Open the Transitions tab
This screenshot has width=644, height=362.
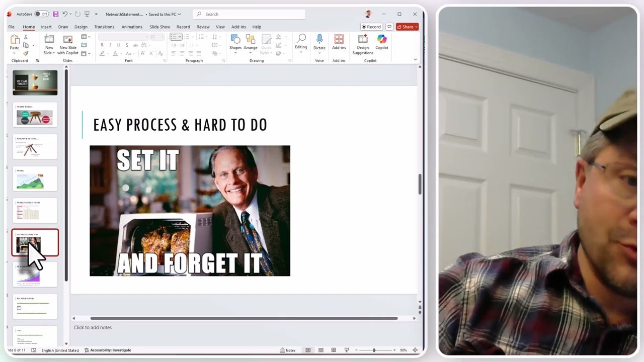[x=104, y=27]
